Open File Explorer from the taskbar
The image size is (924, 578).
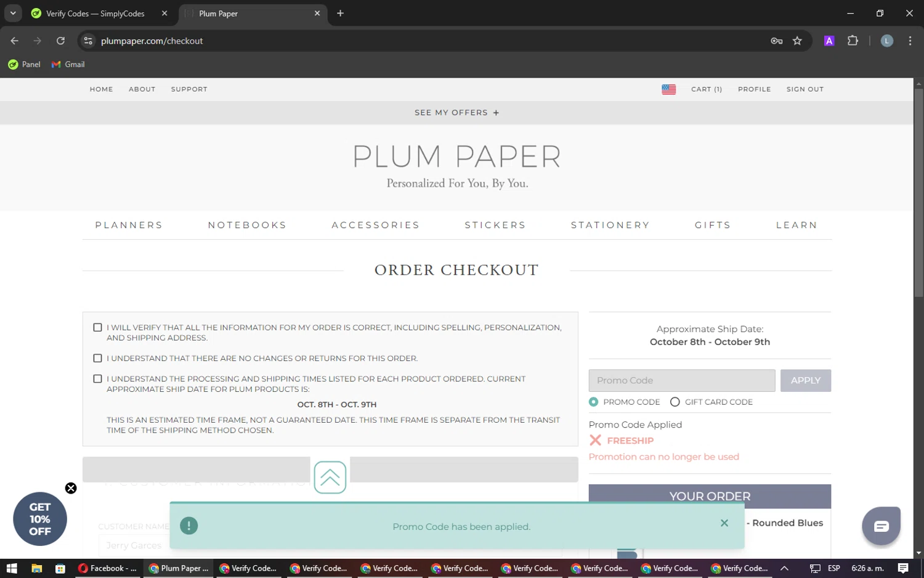click(x=36, y=568)
